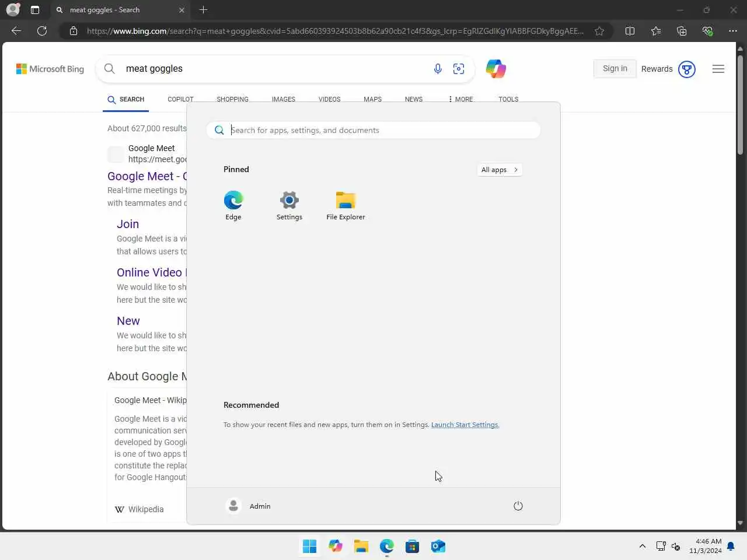Open the Online Video sublink
Screen dimensions: 747x560
pos(152,272)
